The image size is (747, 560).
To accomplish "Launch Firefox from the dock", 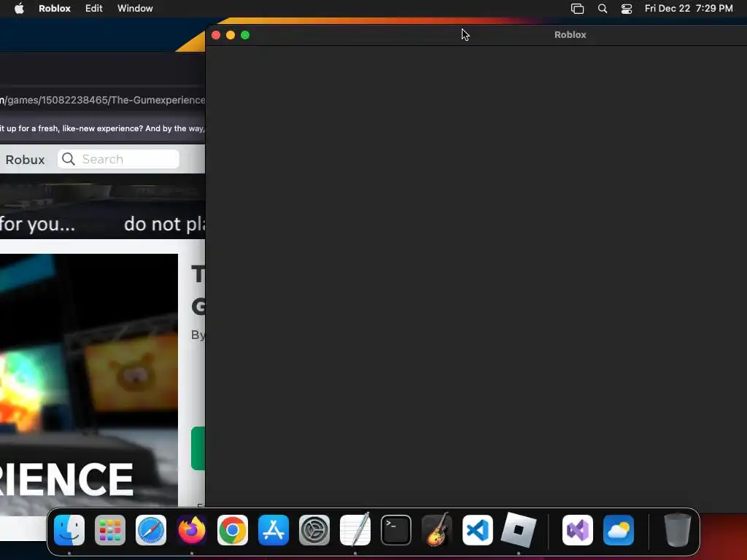I will pos(192,530).
